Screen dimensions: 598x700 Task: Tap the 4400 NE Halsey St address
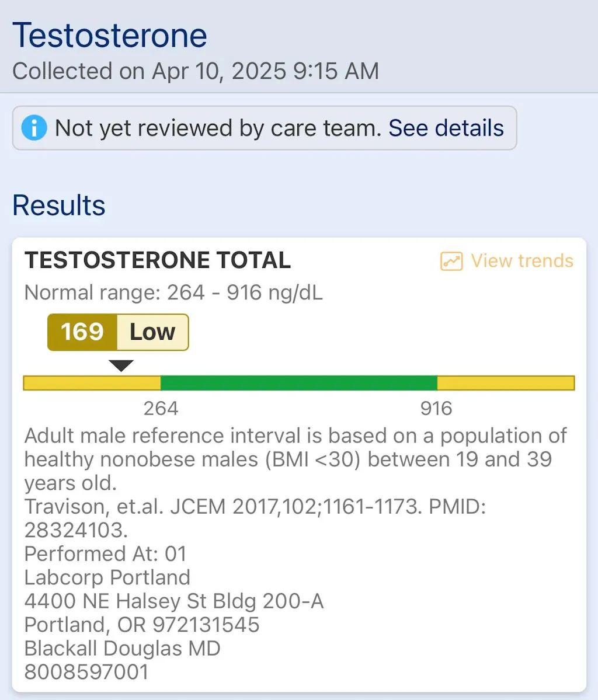(173, 601)
